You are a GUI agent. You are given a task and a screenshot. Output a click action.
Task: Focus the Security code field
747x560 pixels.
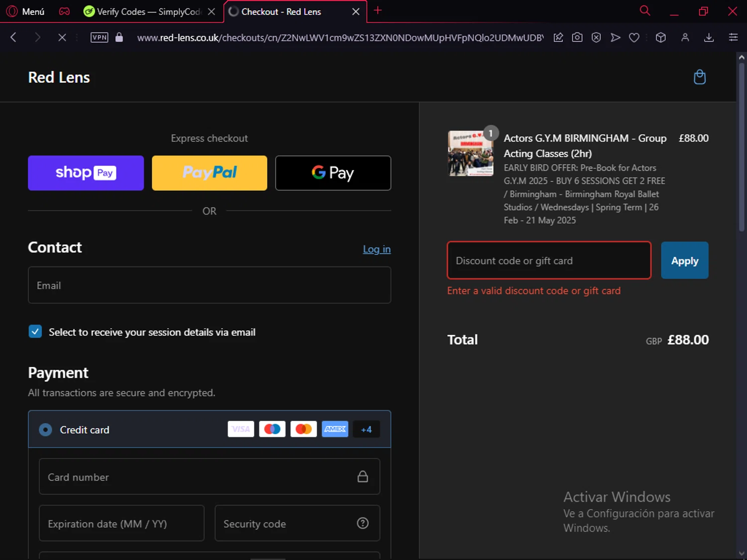click(x=297, y=523)
